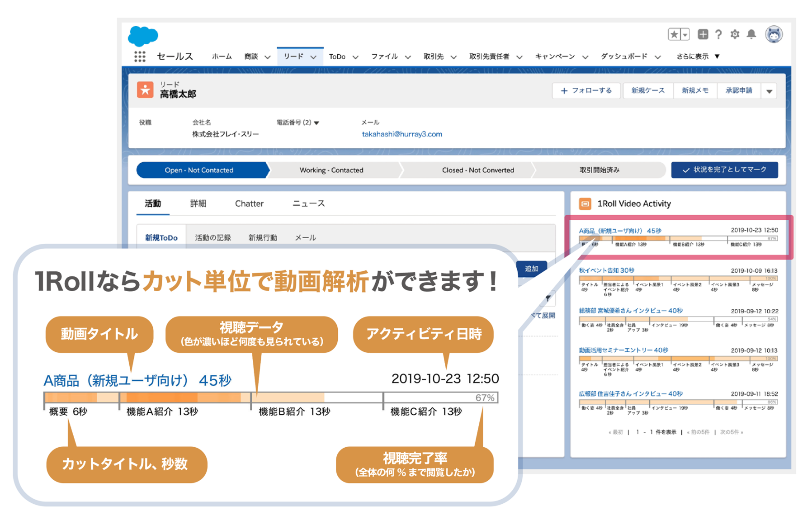Click the 次の5件 pagination link
Image resolution: width=812 pixels, height=525 pixels.
(731, 432)
